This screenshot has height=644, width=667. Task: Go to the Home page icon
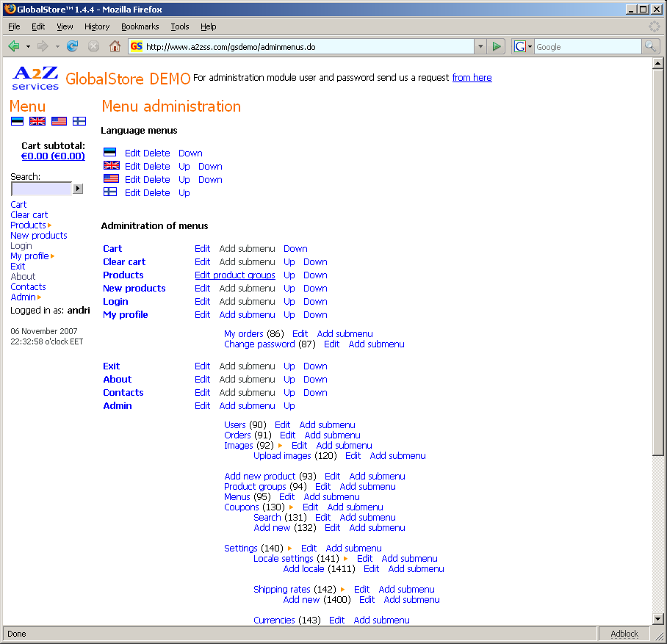click(115, 46)
